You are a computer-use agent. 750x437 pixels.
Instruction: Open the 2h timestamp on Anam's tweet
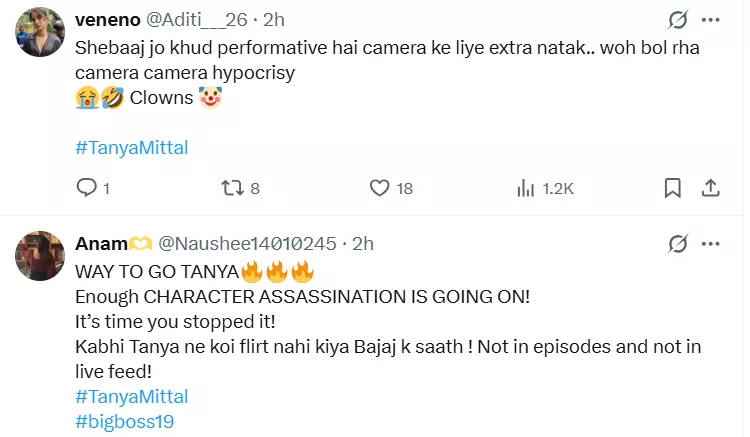tap(363, 244)
